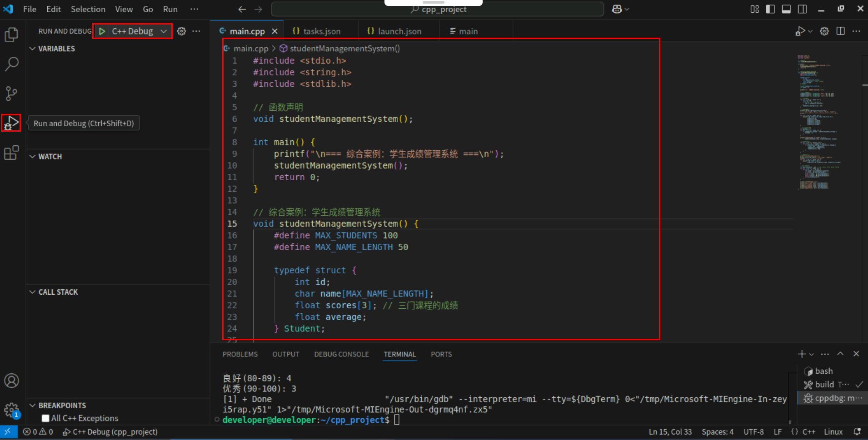
Task: Split the editor to the right
Action: click(840, 31)
